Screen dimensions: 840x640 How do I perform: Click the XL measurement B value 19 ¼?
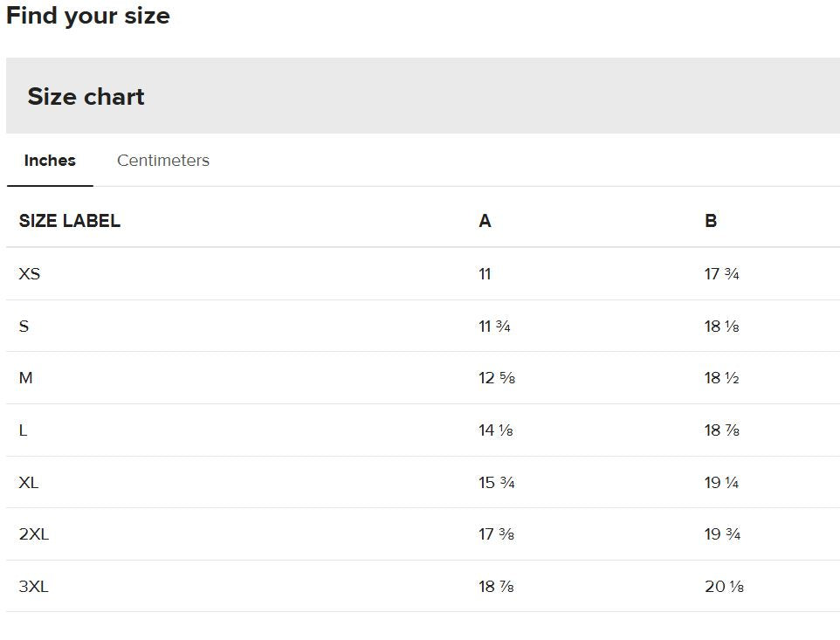click(x=721, y=483)
